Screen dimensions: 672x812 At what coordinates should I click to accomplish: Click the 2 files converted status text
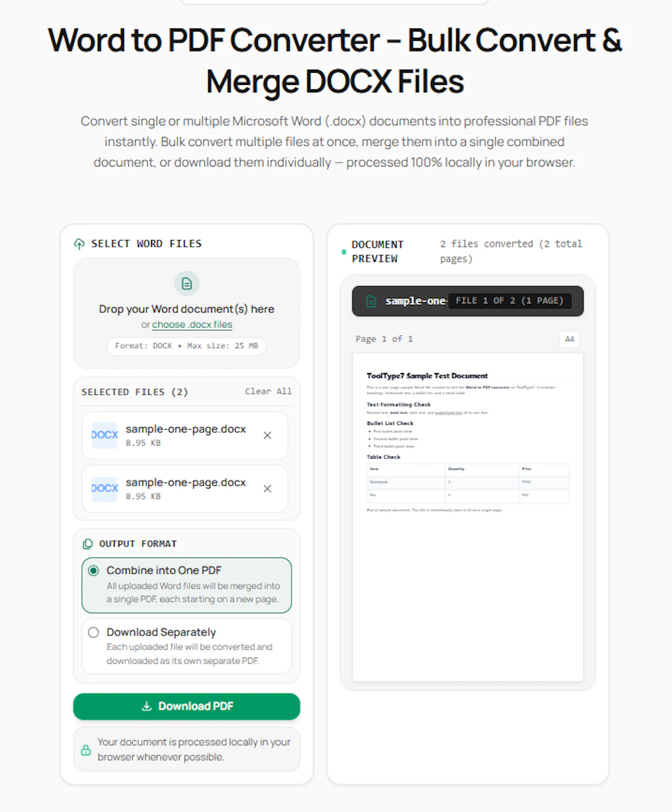511,251
